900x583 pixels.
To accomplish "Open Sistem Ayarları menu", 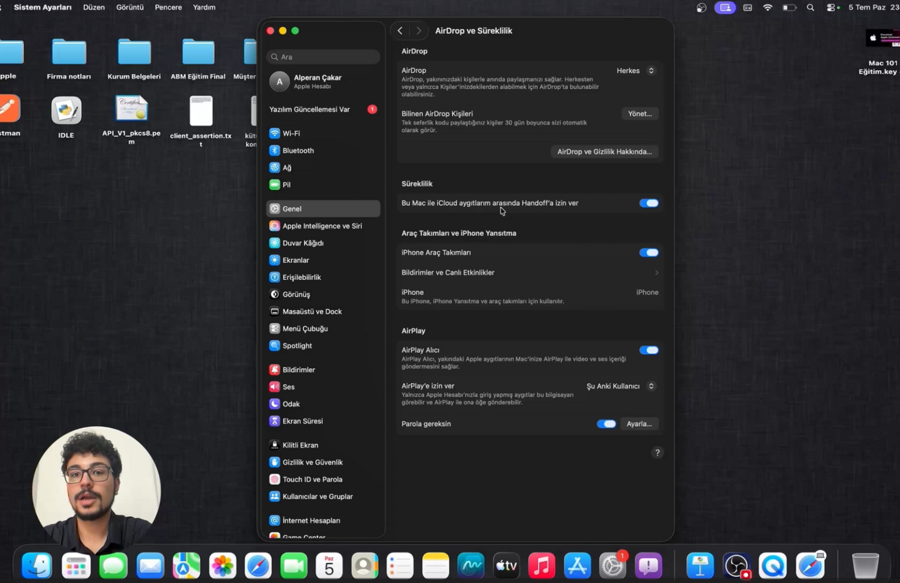I will coord(42,7).
